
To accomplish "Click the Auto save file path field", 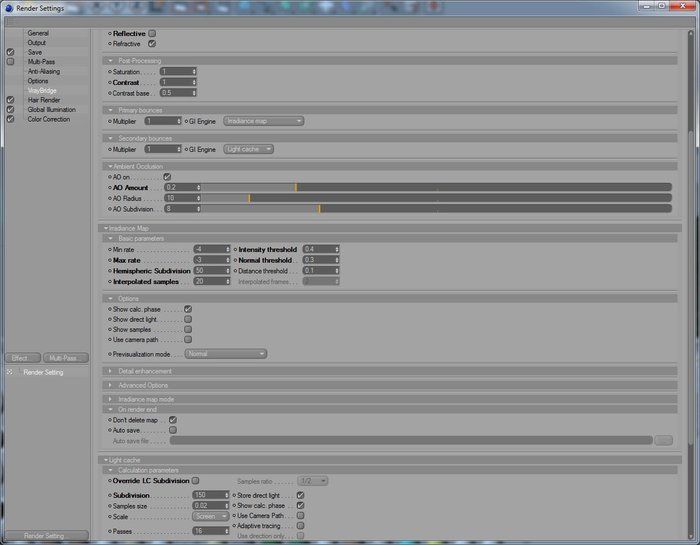I will pos(411,441).
